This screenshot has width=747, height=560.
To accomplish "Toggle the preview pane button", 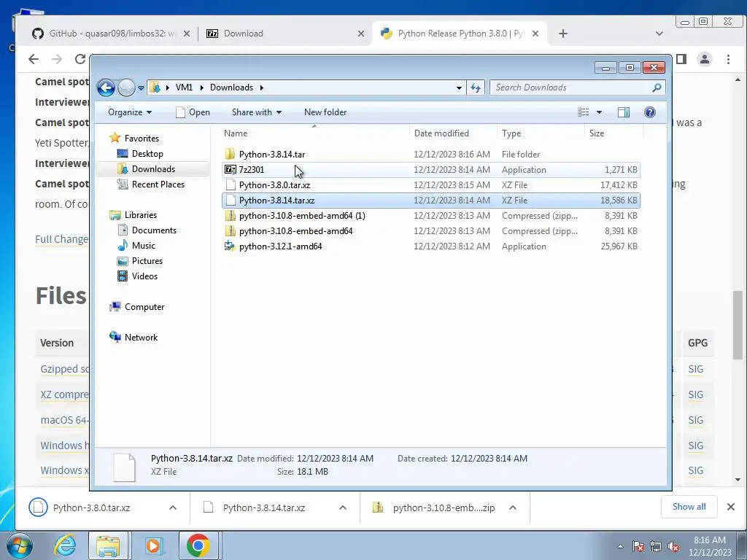I will (624, 112).
